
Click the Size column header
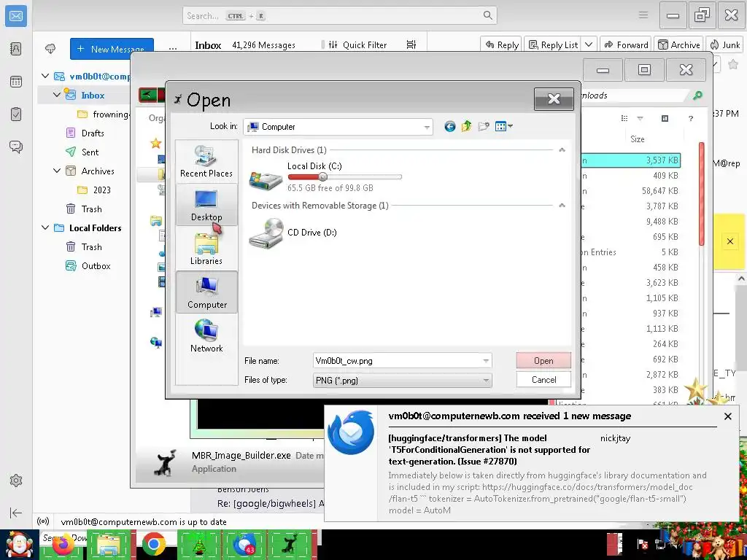pos(637,139)
